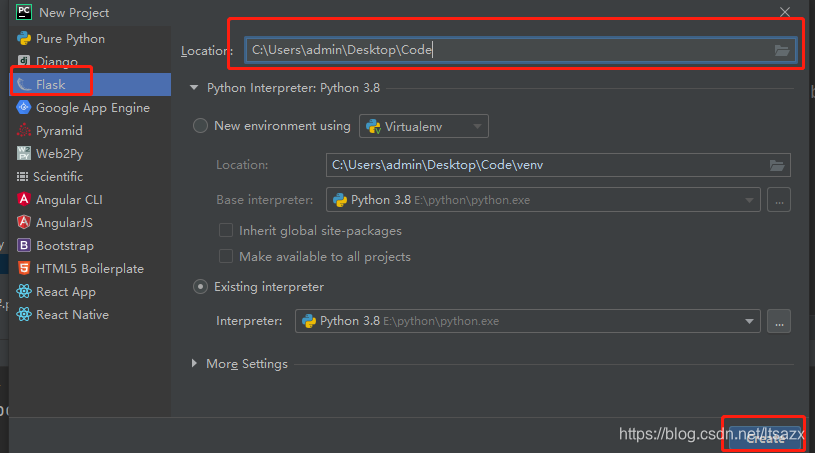Open the Virtualenv environment dropdown

click(424, 126)
